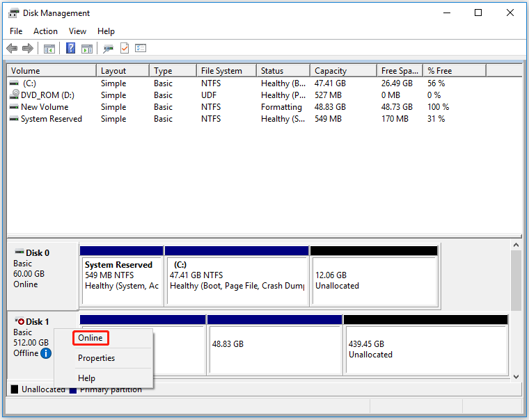Click the Show/Hide Console Tree icon
The height and width of the screenshot is (420, 529).
click(x=49, y=48)
